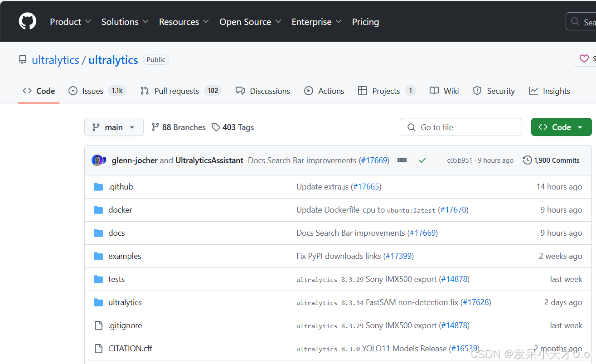Viewport: 596px width, 364px height.
Task: Open the CITATION.cff file
Action: 130,349
